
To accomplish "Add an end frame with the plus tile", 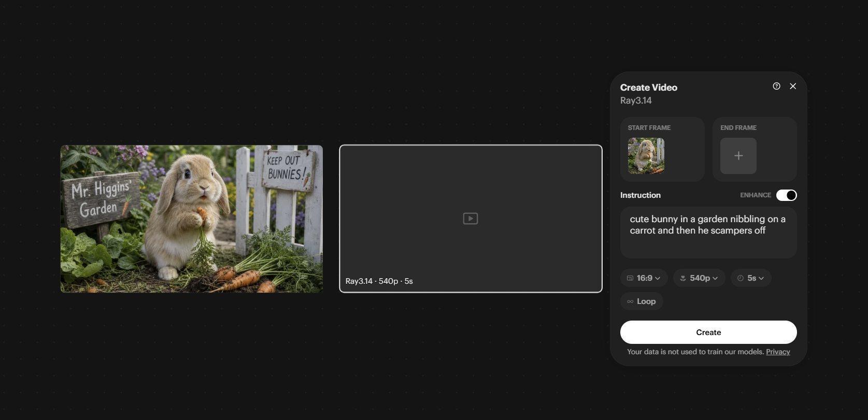I will (738, 155).
